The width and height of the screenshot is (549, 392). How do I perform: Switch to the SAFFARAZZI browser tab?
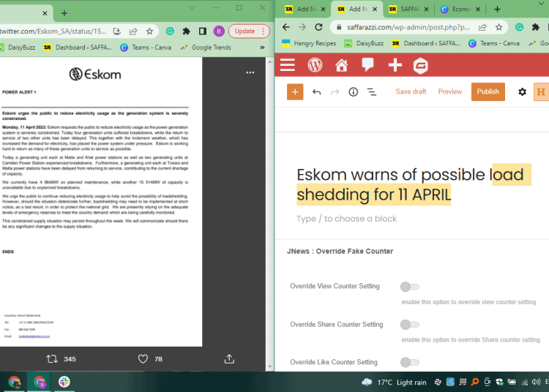pyautogui.click(x=408, y=10)
